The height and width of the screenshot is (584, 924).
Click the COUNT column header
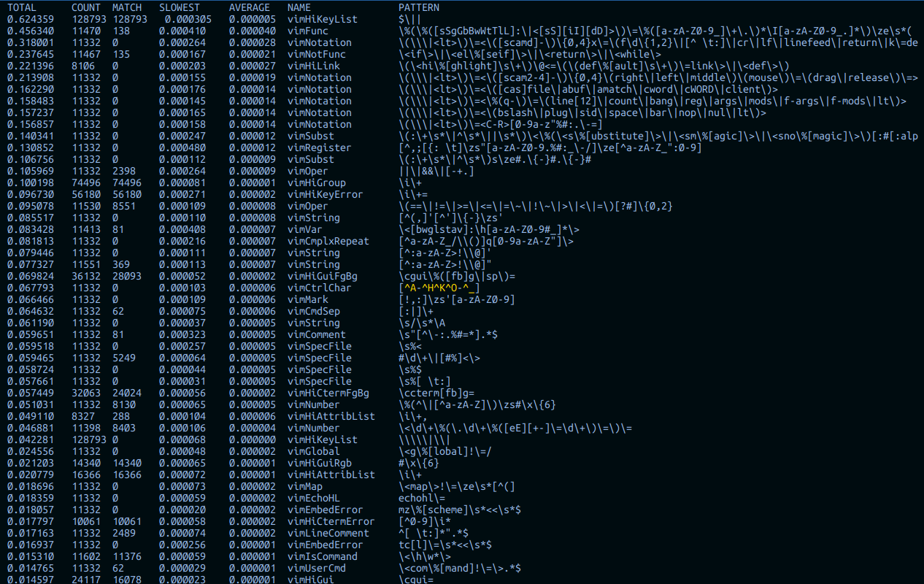[86, 7]
